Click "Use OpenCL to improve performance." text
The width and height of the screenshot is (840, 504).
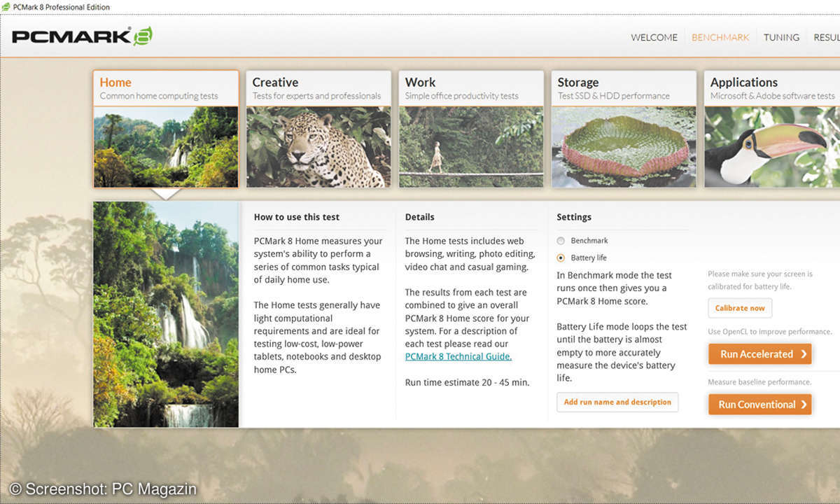point(770,332)
